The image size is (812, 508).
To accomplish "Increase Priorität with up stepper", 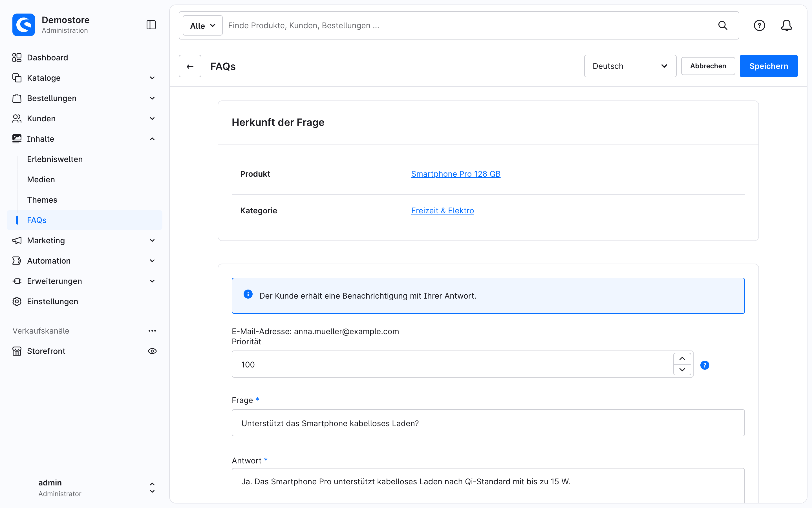I will pyautogui.click(x=682, y=359).
